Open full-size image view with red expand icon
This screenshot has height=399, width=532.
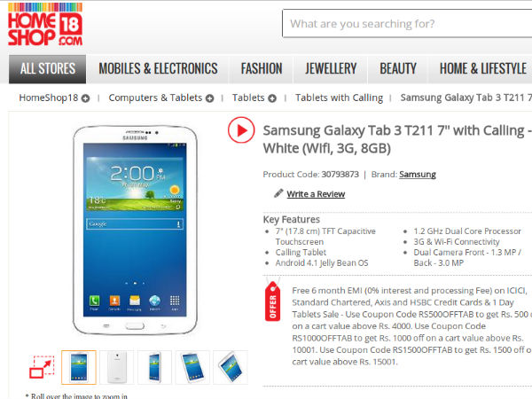(42, 367)
